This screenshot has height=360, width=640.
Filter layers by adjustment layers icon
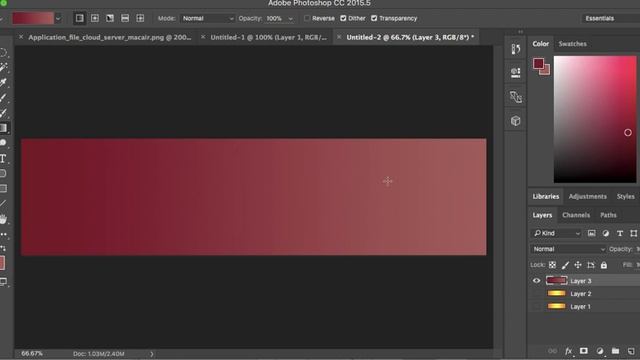[606, 233]
